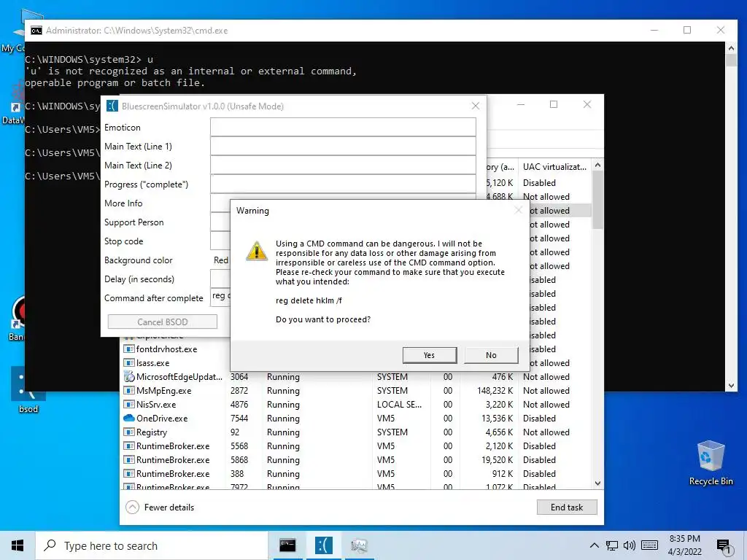Click LOCAL SE... user name cell
This screenshot has height=560, width=747.
pos(399,404)
